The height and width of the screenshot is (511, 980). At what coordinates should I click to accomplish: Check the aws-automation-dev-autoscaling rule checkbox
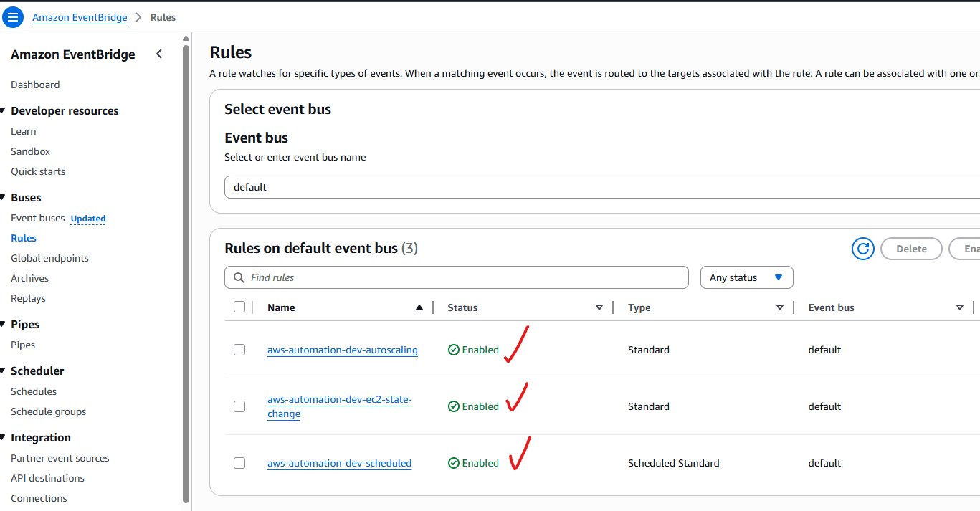click(239, 350)
